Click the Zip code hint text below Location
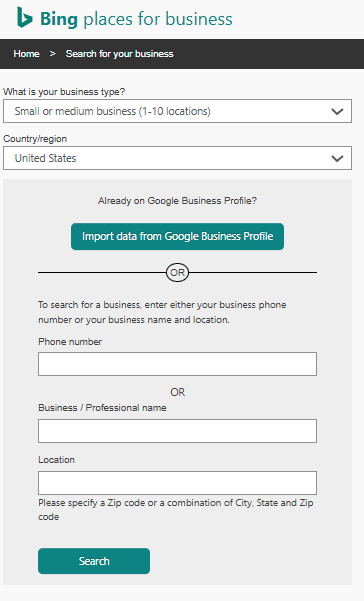The width and height of the screenshot is (364, 601). [176, 510]
